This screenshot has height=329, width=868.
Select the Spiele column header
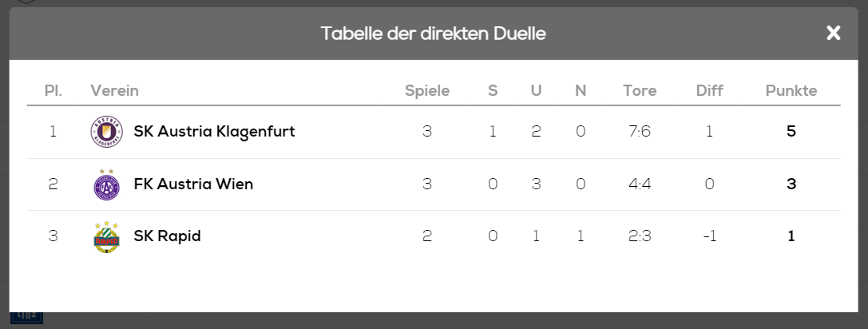(426, 91)
